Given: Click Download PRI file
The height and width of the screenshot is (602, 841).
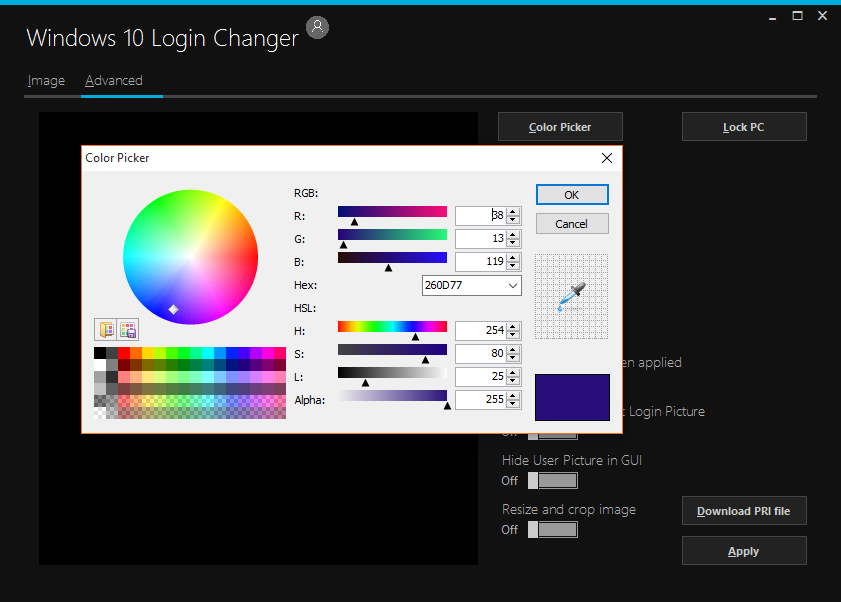Looking at the screenshot, I should (744, 510).
